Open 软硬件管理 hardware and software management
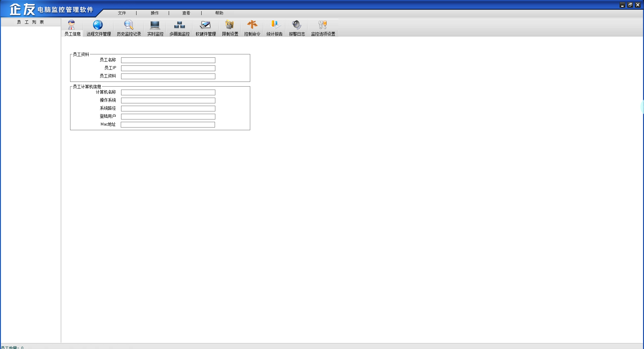644x349 pixels. coord(206,28)
